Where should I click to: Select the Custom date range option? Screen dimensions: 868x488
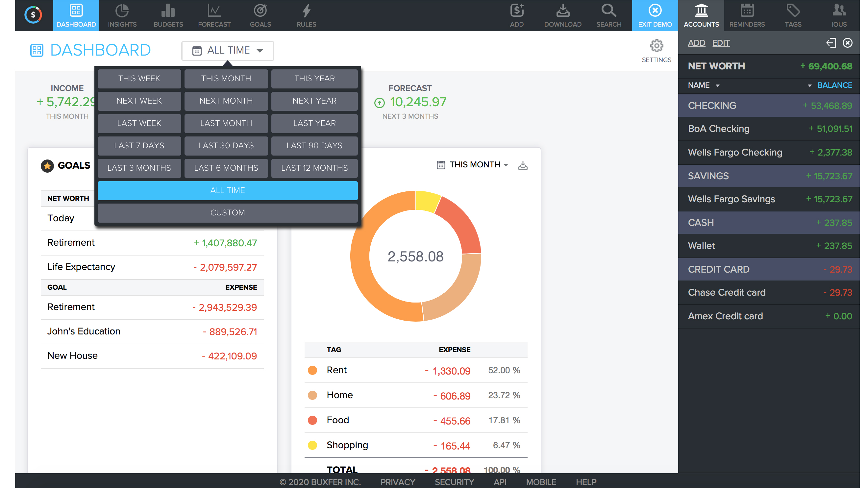(x=228, y=213)
